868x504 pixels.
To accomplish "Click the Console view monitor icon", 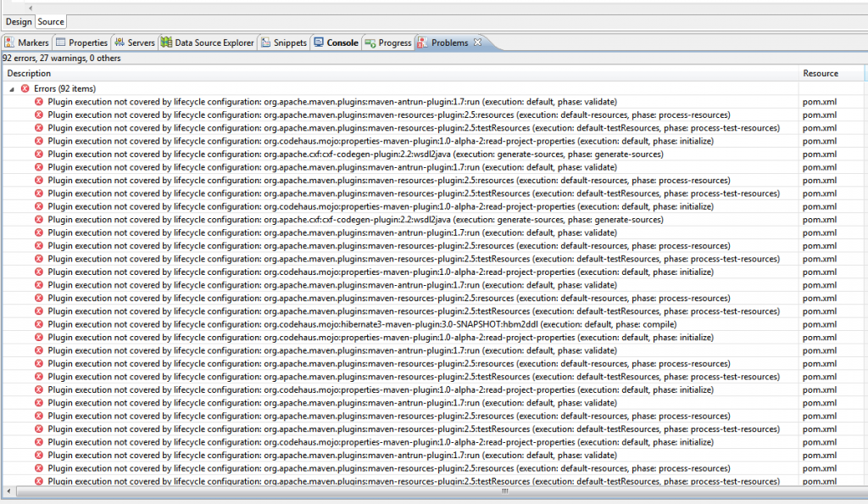I will tap(319, 42).
